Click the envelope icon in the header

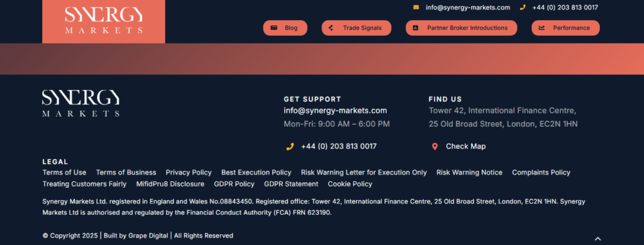(416, 8)
